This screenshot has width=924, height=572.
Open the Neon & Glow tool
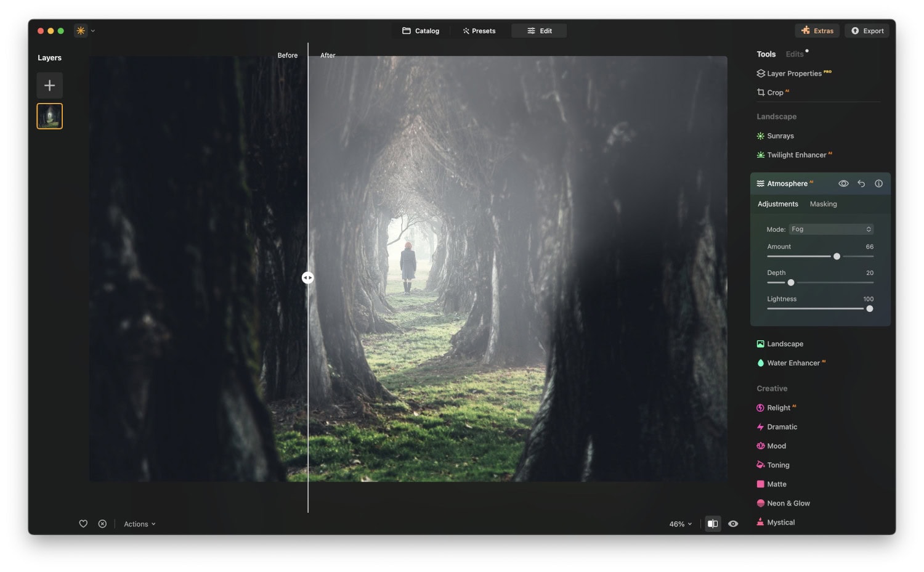tap(787, 503)
